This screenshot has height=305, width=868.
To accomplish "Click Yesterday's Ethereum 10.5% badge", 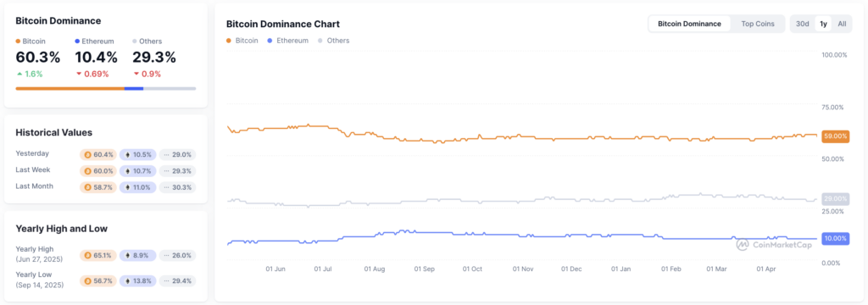I will 138,155.
